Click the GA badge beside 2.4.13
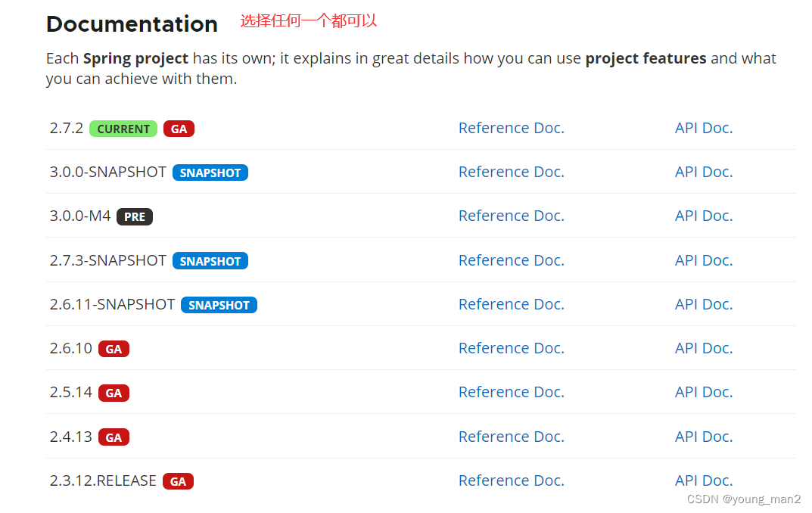Viewport: 812px width, 513px height. tap(114, 438)
